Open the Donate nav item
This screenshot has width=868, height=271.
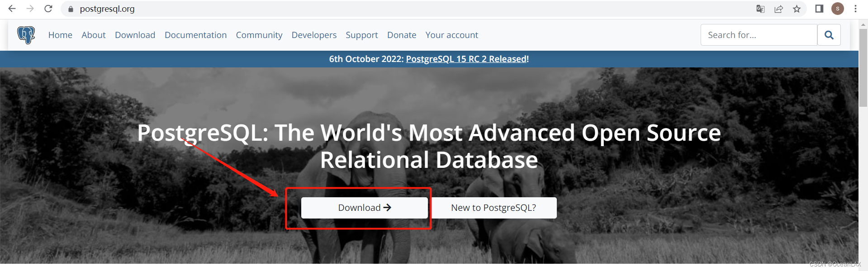coord(402,35)
